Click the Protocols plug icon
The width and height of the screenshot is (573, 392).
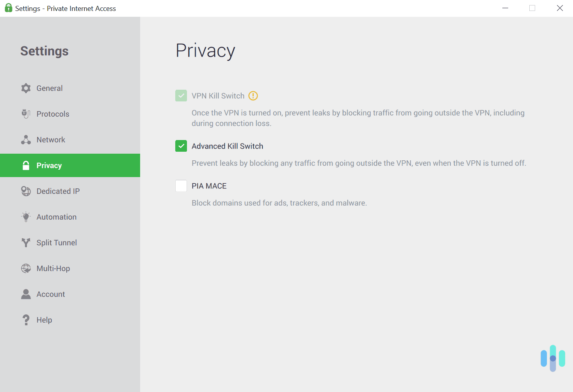pyautogui.click(x=26, y=114)
